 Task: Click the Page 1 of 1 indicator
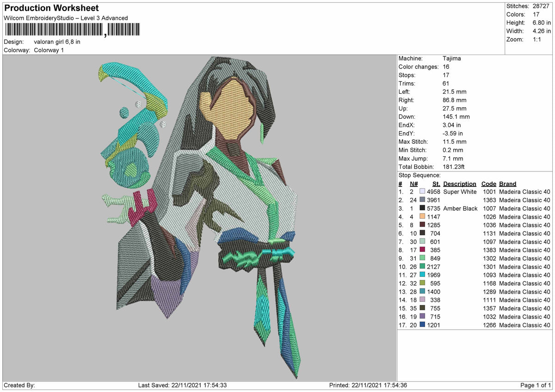536,385
